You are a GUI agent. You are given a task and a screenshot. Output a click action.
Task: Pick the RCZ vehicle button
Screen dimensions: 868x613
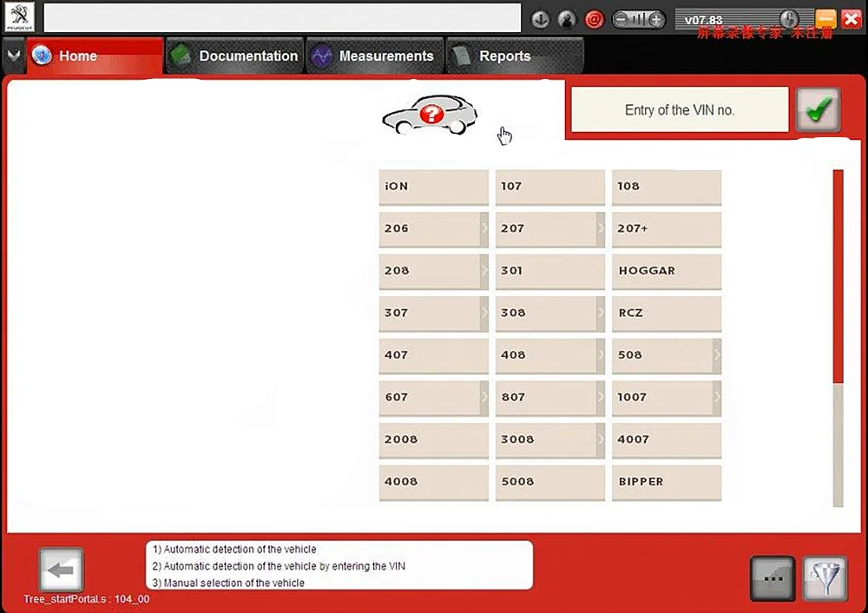(x=667, y=313)
